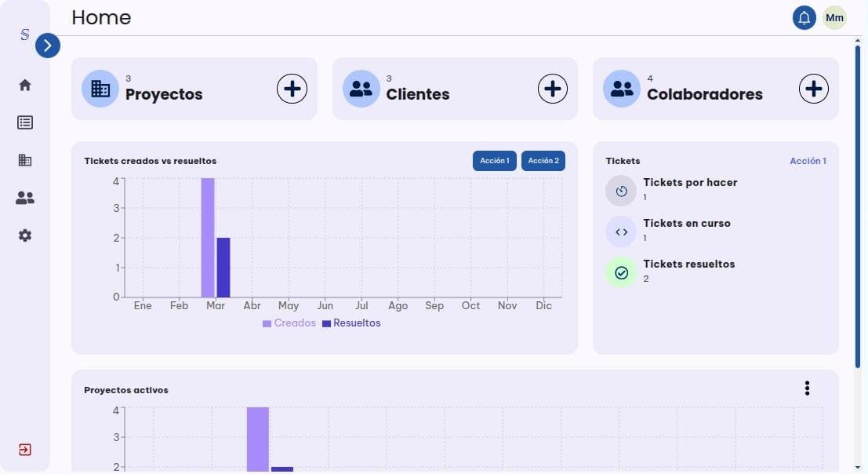Click the vertical page scrollbar
This screenshot has height=474, width=868.
858,204
